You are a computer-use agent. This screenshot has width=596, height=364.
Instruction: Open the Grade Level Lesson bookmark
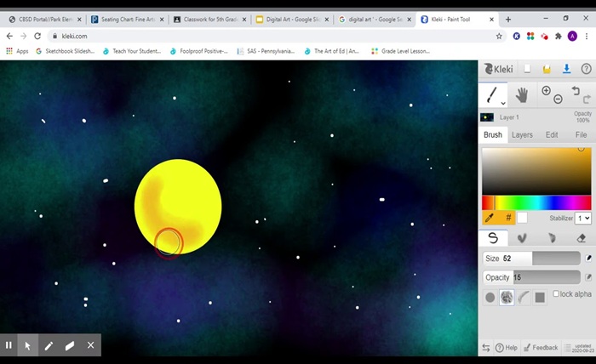(401, 51)
